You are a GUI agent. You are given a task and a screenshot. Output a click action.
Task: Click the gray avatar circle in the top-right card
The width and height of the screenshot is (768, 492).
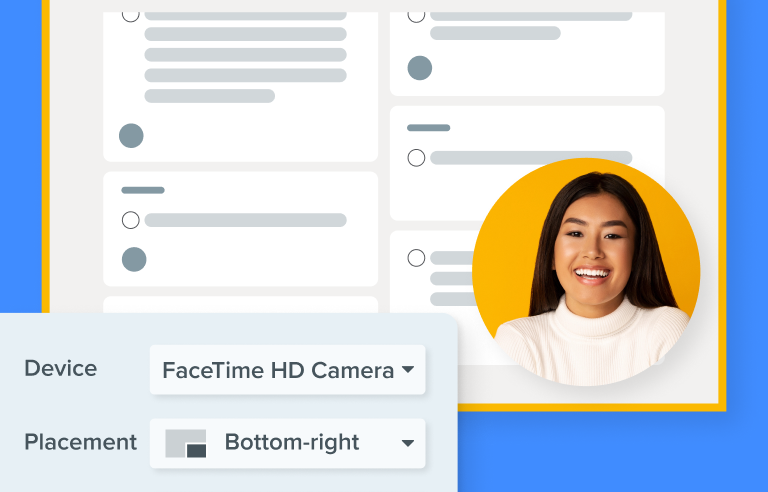click(x=420, y=68)
